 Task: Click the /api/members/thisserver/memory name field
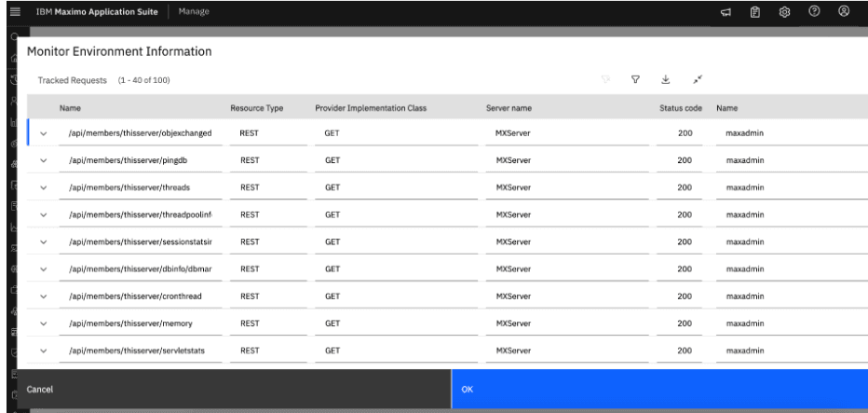coord(141,324)
